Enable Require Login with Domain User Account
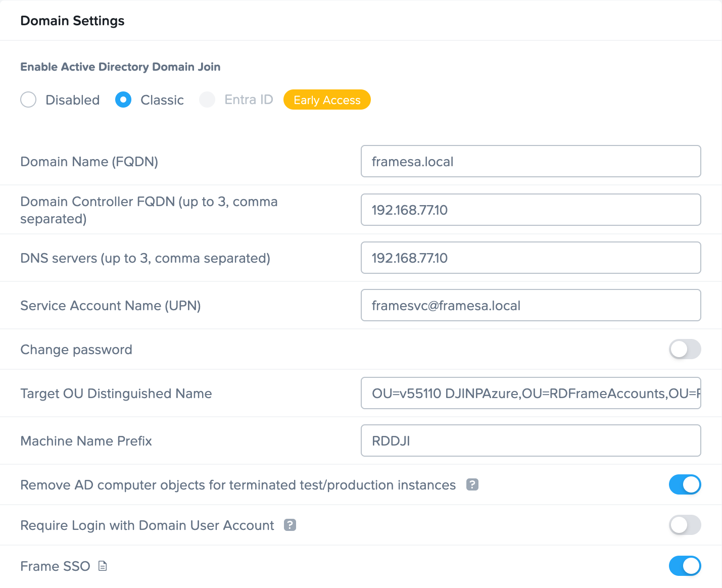Image resolution: width=722 pixels, height=588 pixels. coord(685,525)
